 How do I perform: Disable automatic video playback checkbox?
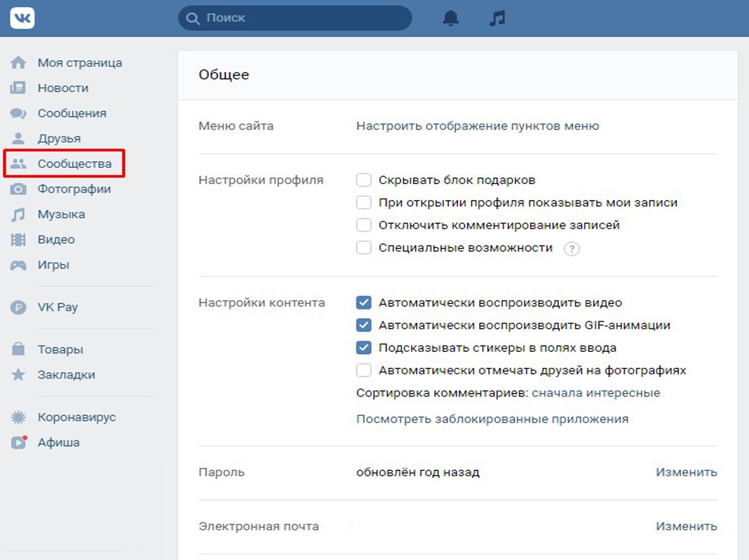pos(363,303)
